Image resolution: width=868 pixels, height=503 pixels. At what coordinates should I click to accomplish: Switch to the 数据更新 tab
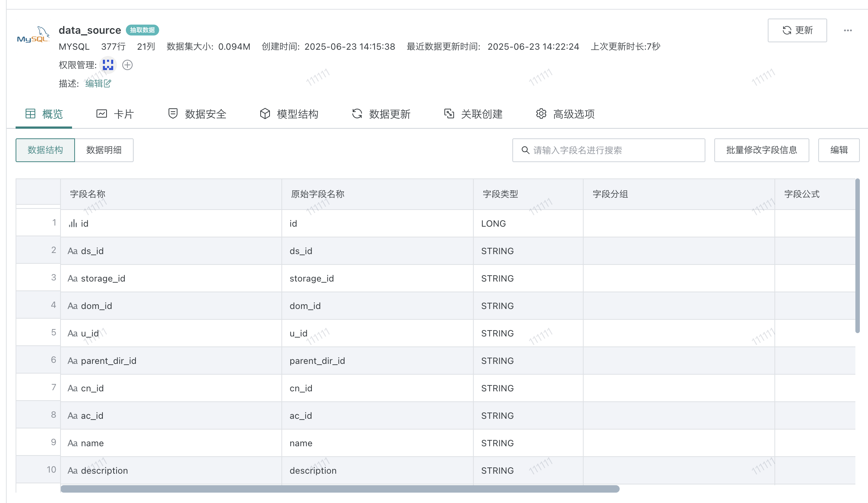click(381, 114)
